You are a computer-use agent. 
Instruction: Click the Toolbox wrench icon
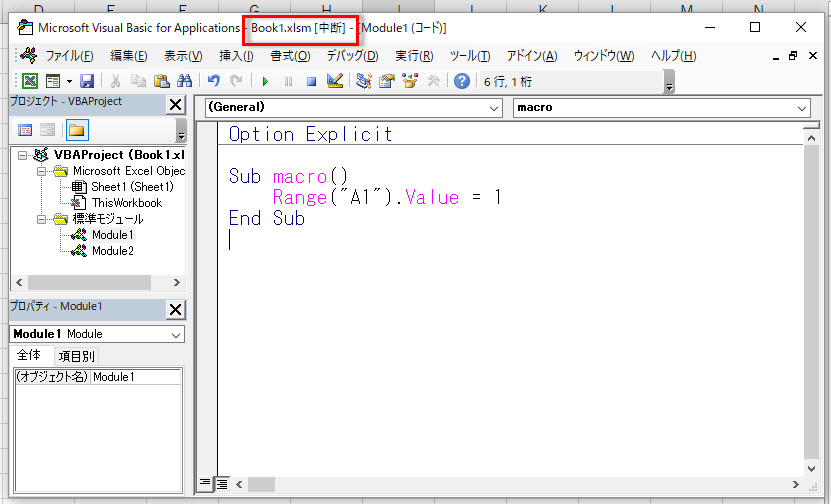[x=433, y=81]
